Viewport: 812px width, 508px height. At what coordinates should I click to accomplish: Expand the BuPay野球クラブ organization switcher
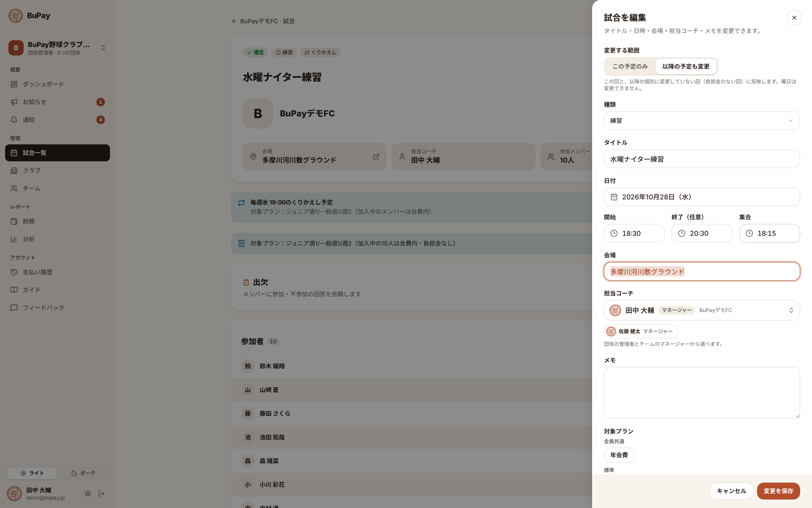pos(57,48)
